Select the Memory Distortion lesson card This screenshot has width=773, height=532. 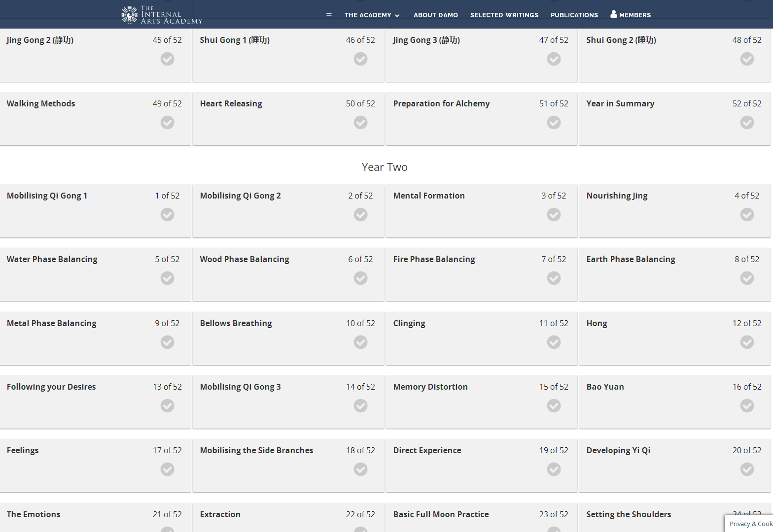tap(481, 402)
